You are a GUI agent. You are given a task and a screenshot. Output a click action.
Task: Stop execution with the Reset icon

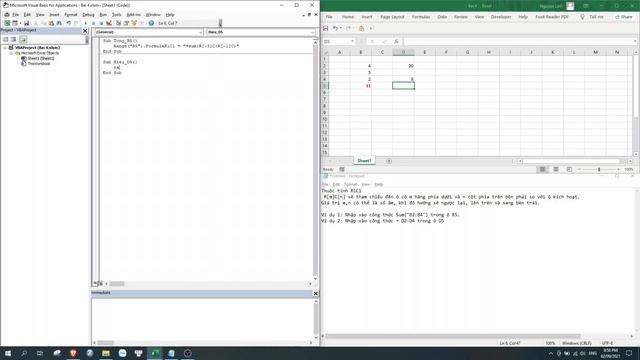[101, 23]
